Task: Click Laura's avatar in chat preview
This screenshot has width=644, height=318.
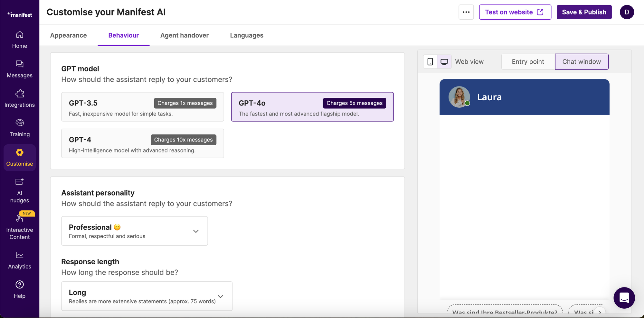Action: 459,97
